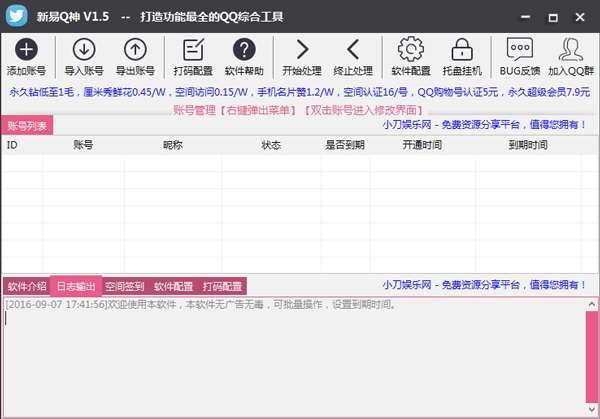
Task: Switch to 账号列表 tab
Action: pos(27,125)
